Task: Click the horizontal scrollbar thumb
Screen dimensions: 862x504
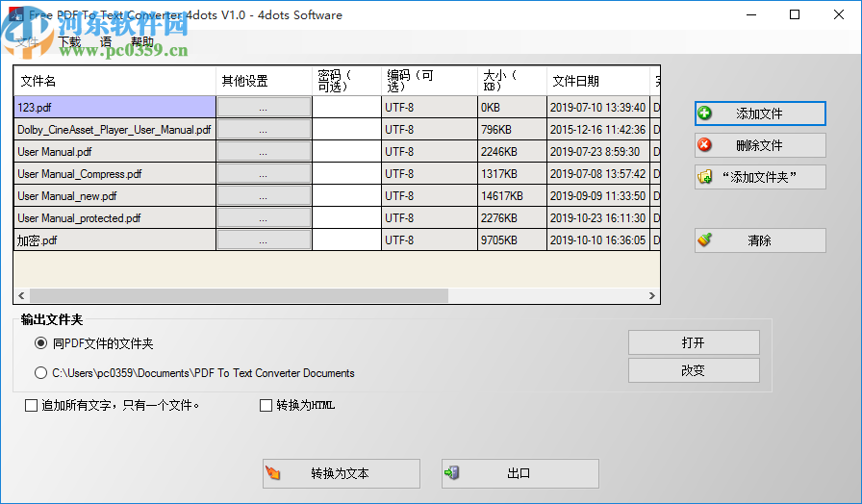Action: (x=239, y=295)
